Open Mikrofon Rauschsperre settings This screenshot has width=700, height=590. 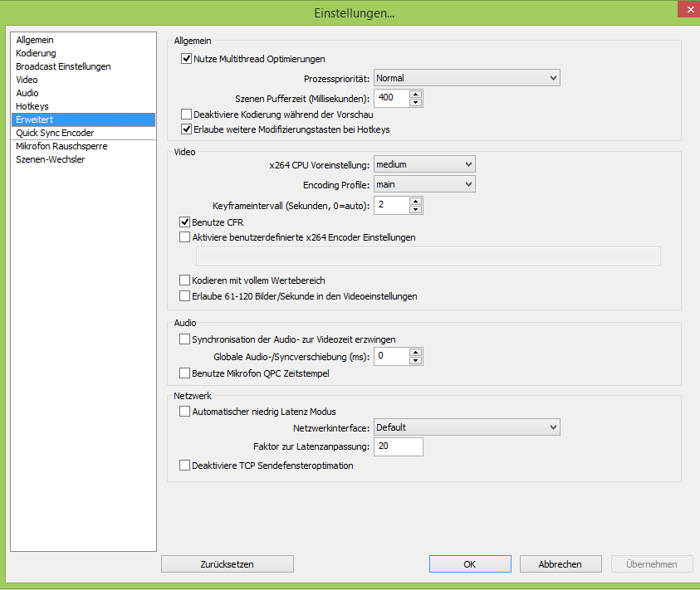click(83, 146)
